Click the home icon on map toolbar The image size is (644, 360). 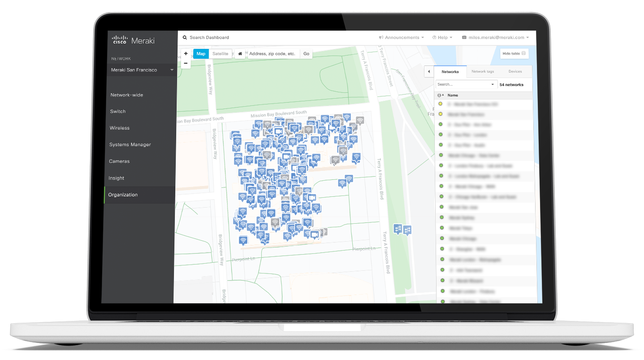click(x=240, y=54)
